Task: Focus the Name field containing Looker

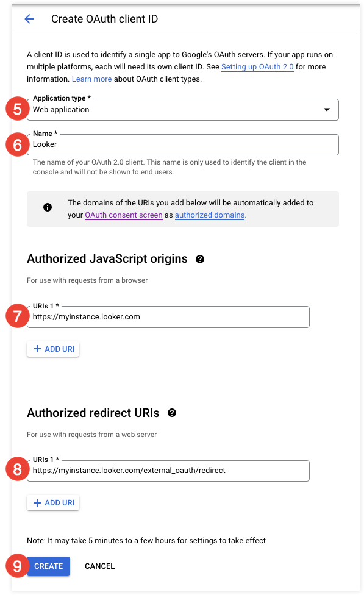Action: pos(182,144)
